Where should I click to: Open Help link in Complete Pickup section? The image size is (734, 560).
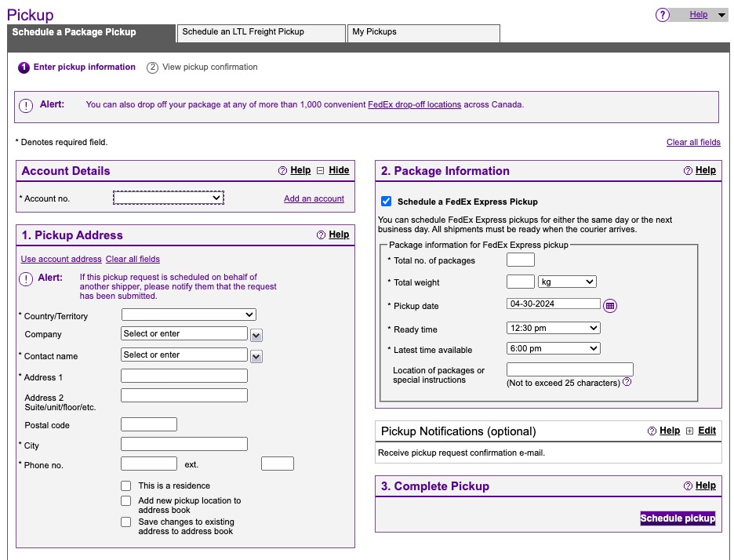pos(706,485)
